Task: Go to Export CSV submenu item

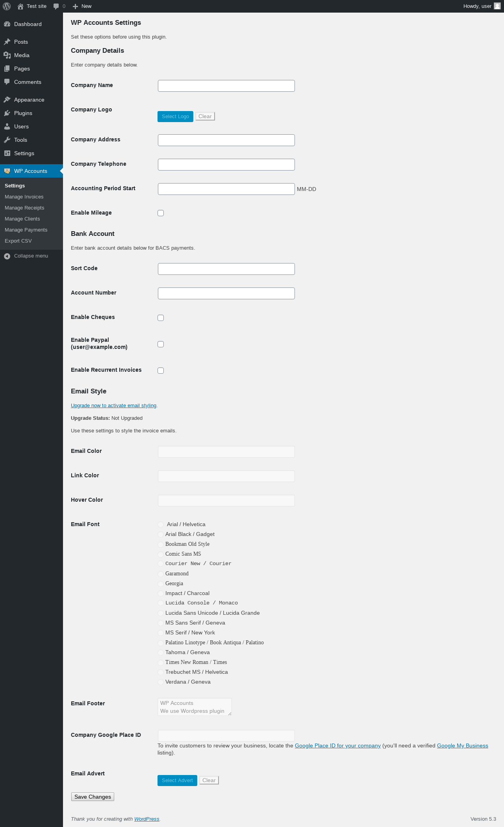Action: pos(18,241)
